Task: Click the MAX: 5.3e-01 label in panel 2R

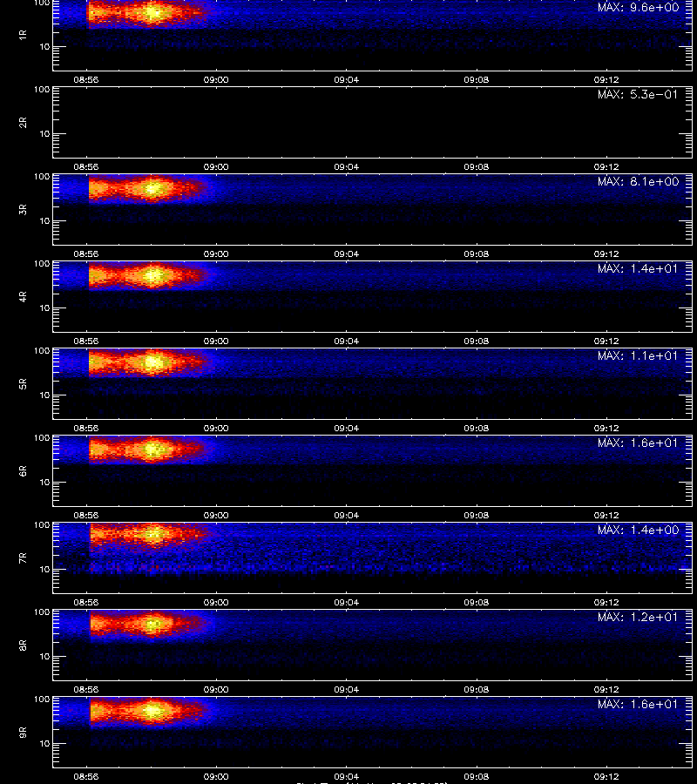Action: [x=638, y=94]
